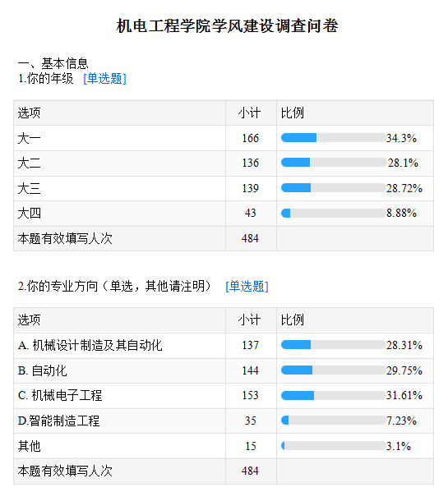Click the 其他 progress bar showing 3.1%

334,445
